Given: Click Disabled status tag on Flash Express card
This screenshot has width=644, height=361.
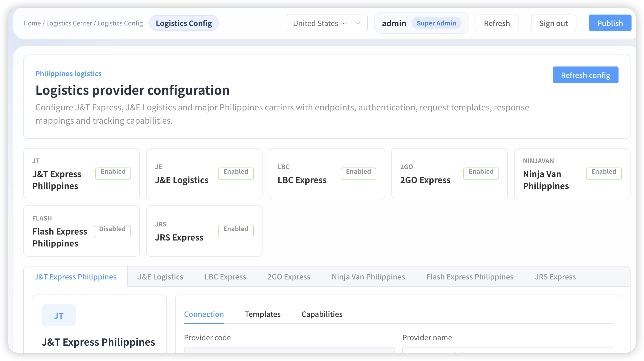Looking at the screenshot, I should [112, 231].
